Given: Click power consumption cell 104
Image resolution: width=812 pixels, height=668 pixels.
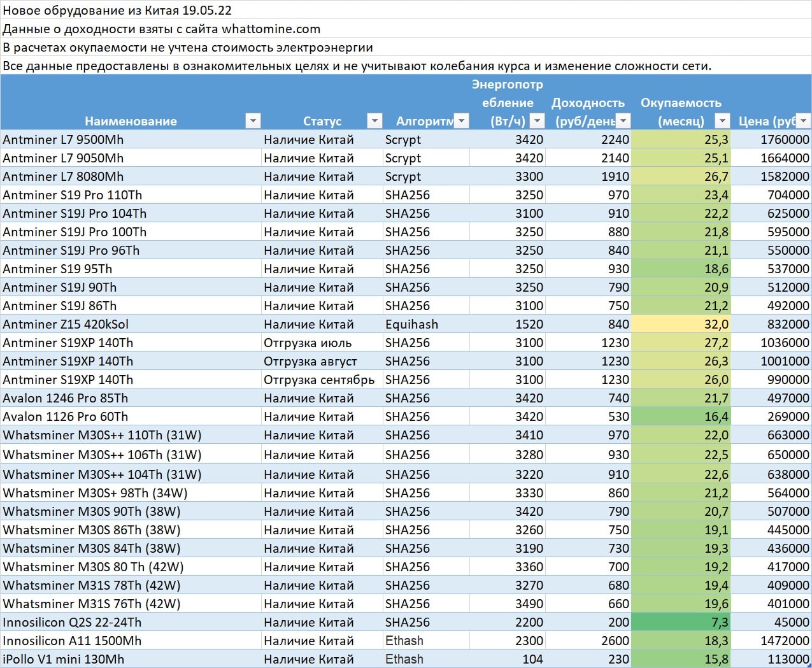Looking at the screenshot, I should click(x=508, y=659).
